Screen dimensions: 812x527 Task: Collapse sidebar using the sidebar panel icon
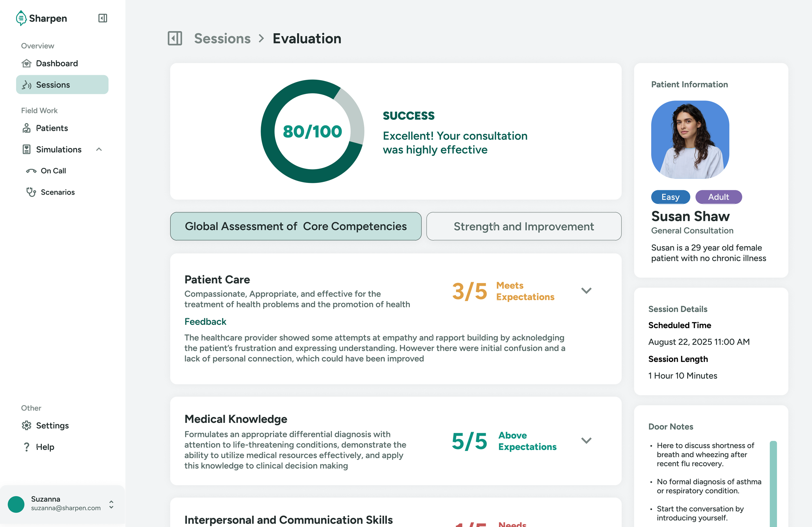click(103, 18)
